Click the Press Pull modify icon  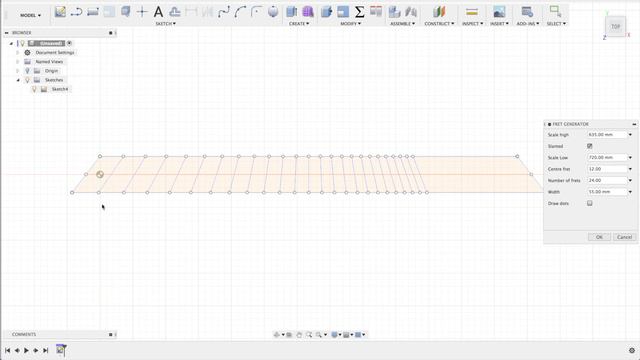327,12
